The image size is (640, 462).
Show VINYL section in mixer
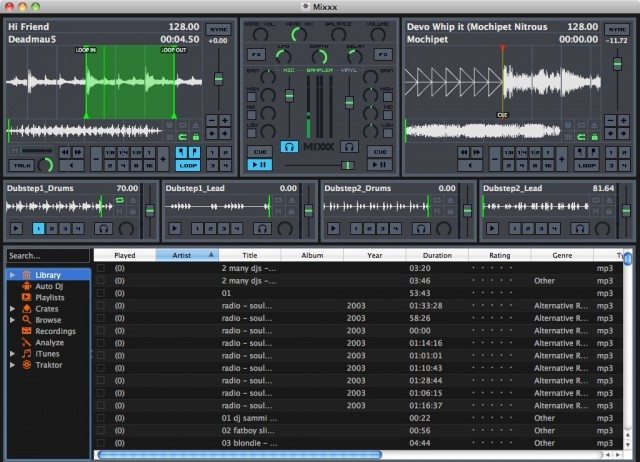pos(349,70)
